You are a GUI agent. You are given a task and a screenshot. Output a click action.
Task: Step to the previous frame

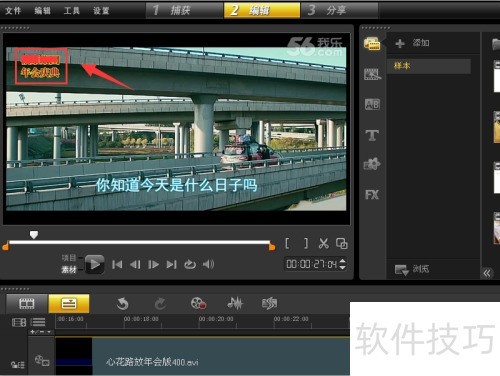click(135, 265)
